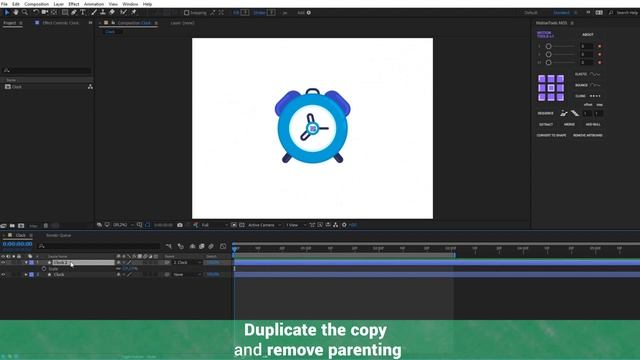Open the graph editor icon in timeline
Image resolution: width=640 pixels, height=360 pixels.
(223, 246)
